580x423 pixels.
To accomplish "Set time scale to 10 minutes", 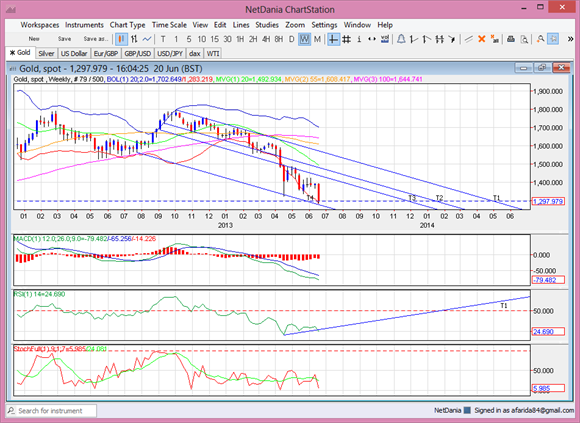I will tap(202, 39).
